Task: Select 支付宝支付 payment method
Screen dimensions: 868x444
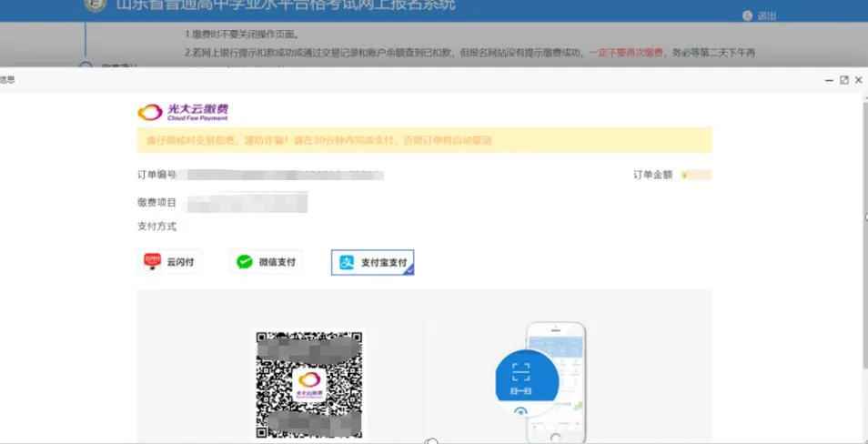Action: tap(372, 262)
